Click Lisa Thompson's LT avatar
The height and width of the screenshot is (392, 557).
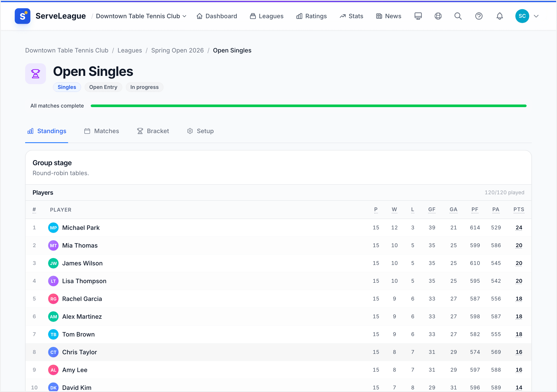click(x=53, y=281)
